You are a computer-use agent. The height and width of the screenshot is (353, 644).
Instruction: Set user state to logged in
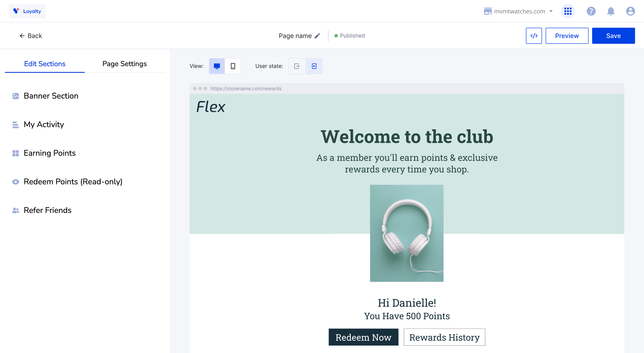(x=314, y=66)
